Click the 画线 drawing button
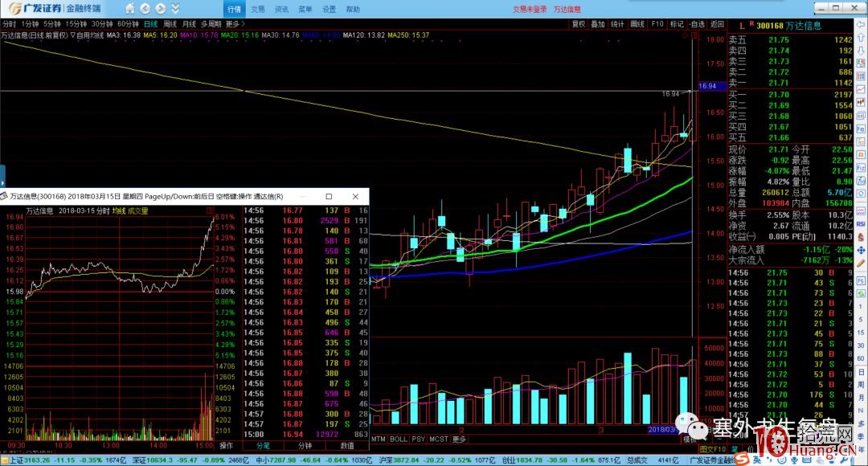 pos(637,24)
